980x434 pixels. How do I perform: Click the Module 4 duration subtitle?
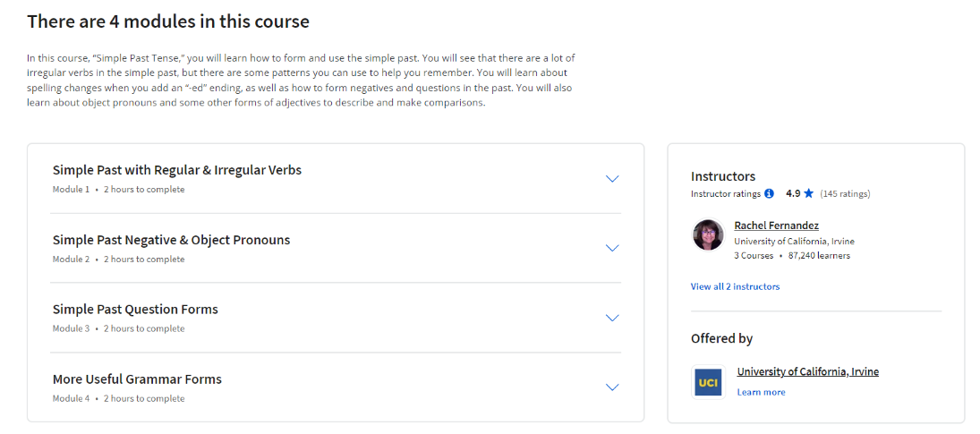coord(118,398)
